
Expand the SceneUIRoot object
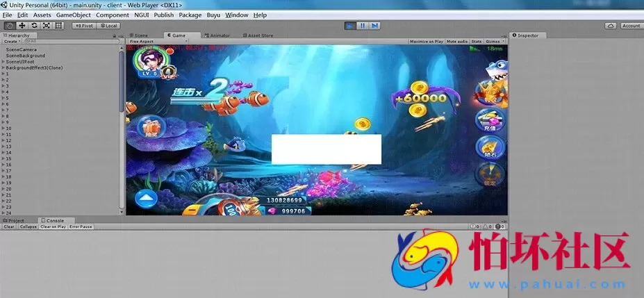point(3,62)
